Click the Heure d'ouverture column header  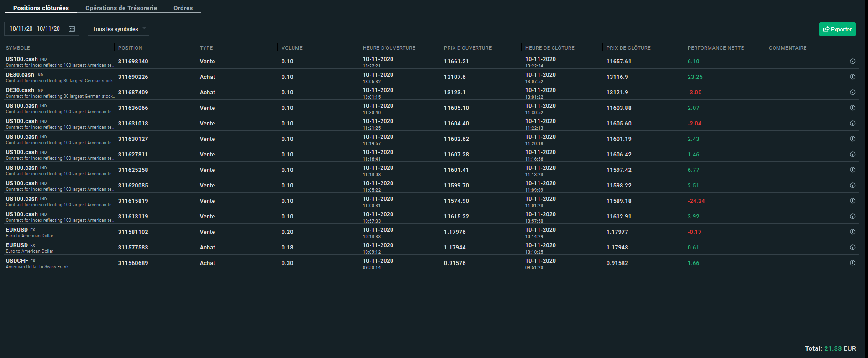[x=389, y=48]
